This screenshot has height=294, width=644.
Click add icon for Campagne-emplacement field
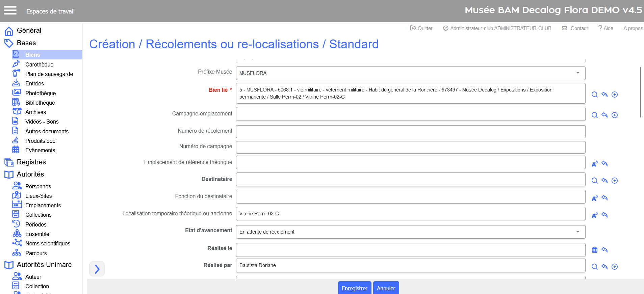click(615, 115)
